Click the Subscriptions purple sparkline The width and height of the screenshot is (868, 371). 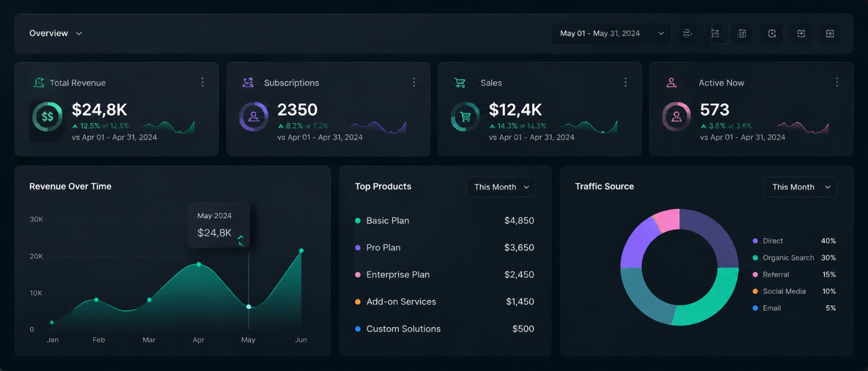378,127
